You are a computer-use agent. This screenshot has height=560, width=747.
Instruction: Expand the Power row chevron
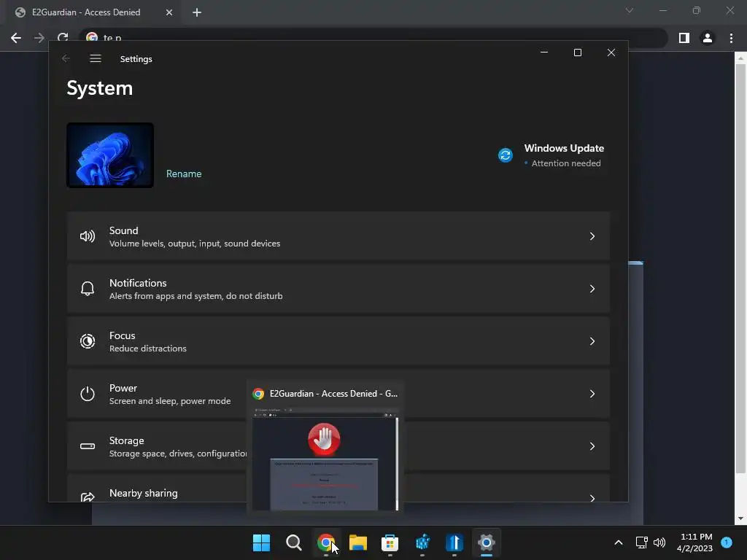pos(592,394)
